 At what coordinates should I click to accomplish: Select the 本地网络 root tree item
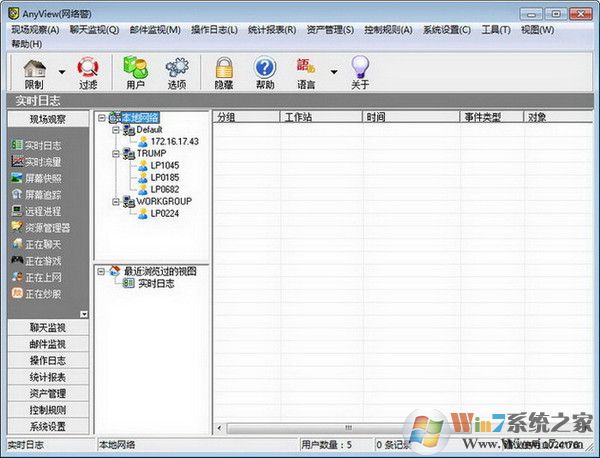[140, 117]
